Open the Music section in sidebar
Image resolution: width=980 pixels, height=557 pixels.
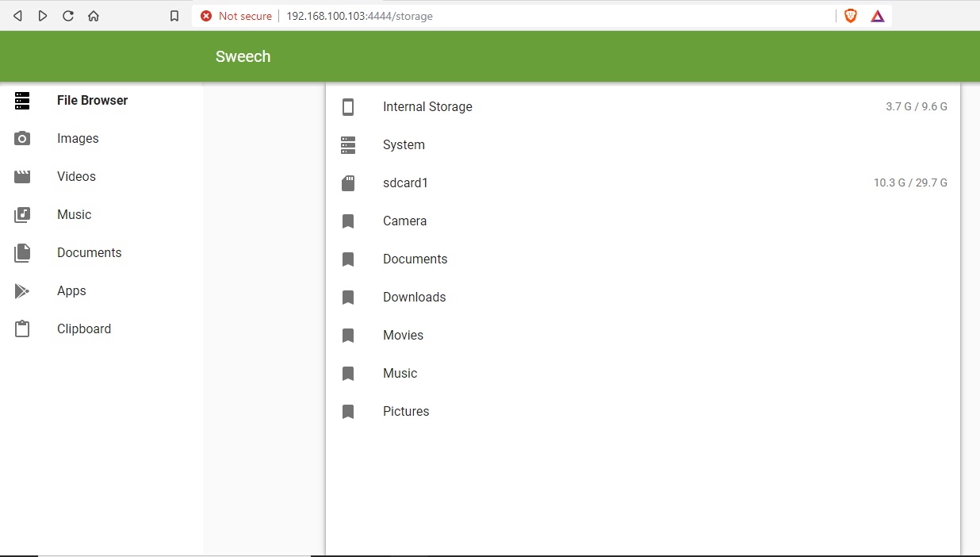tap(101, 215)
